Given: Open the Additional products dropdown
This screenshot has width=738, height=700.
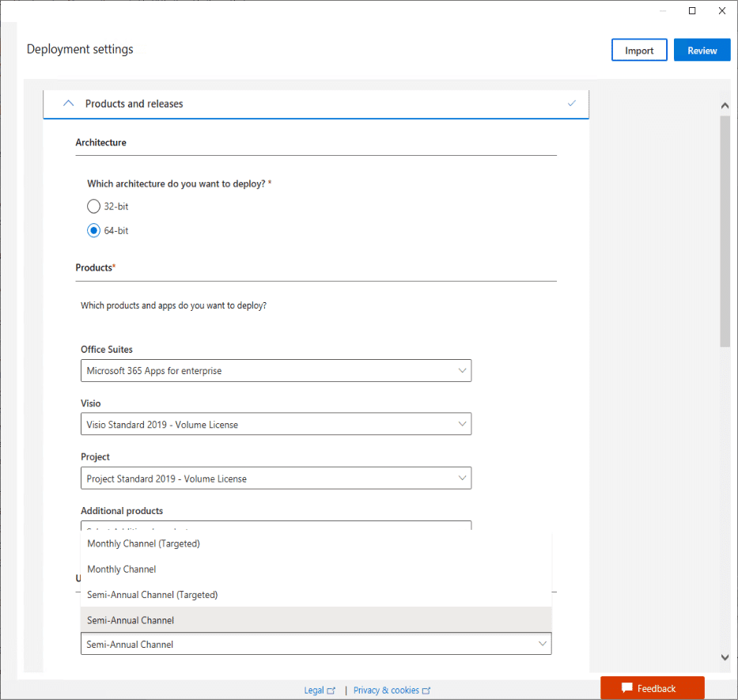Looking at the screenshot, I should pyautogui.click(x=276, y=527).
